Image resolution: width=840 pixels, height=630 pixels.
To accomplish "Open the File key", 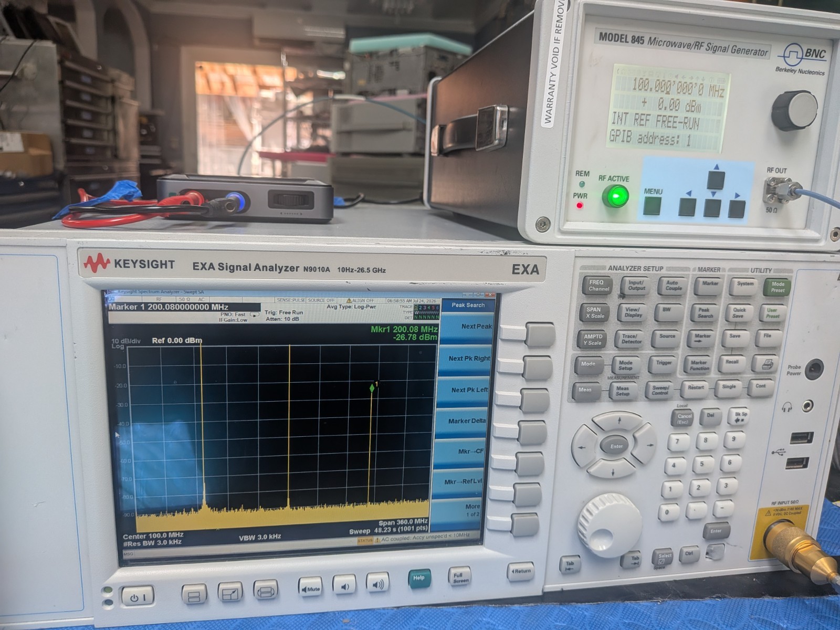I will point(767,338).
